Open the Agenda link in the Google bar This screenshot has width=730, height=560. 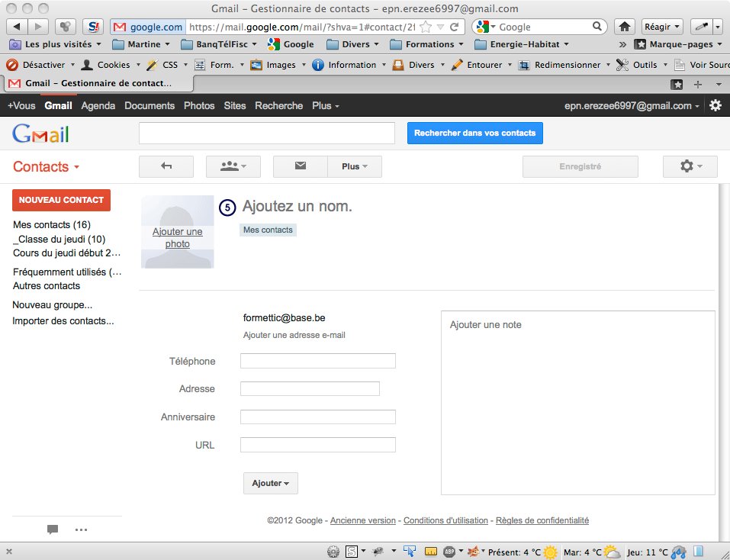tap(98, 106)
